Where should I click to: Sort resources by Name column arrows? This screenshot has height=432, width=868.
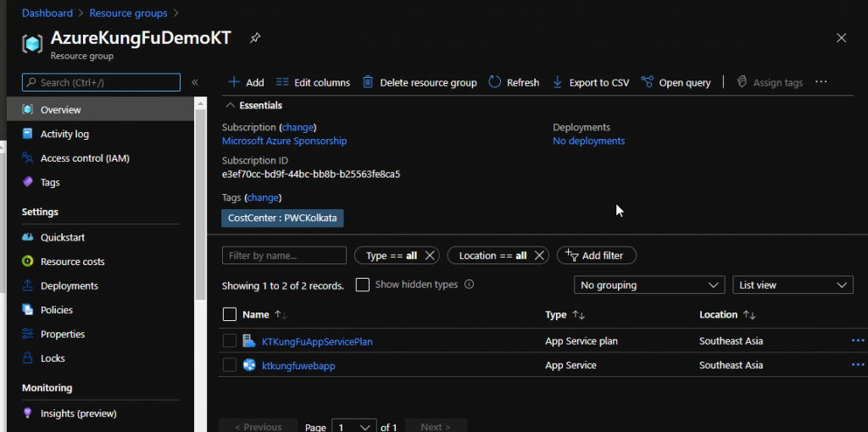click(281, 315)
